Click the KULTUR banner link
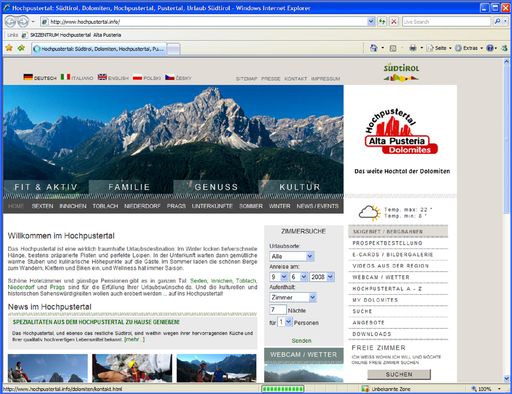This screenshot has width=512, height=394. 300,187
